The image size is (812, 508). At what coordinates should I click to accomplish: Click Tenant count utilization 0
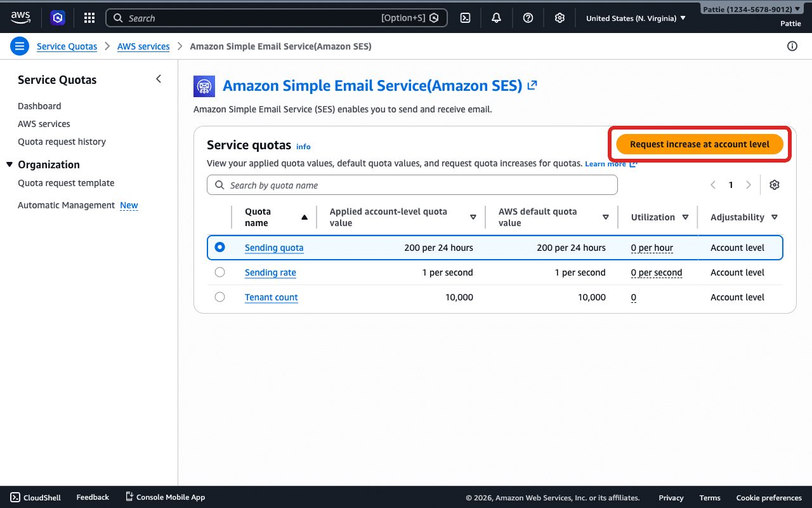click(634, 297)
